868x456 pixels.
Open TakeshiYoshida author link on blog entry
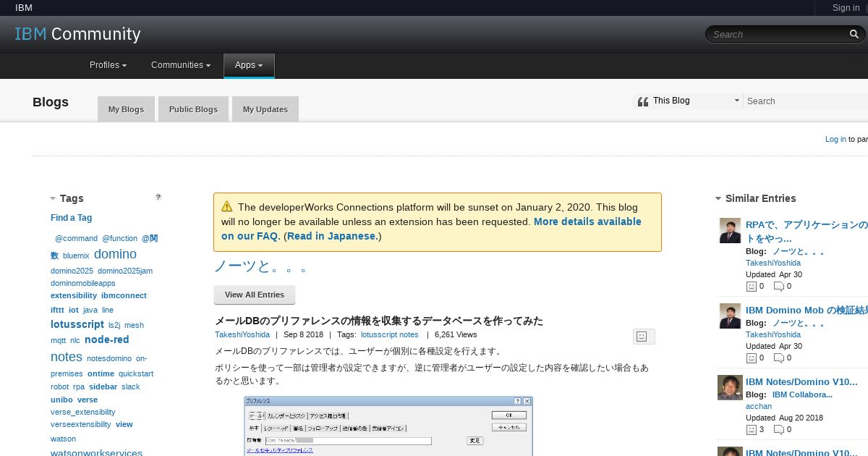[242, 334]
